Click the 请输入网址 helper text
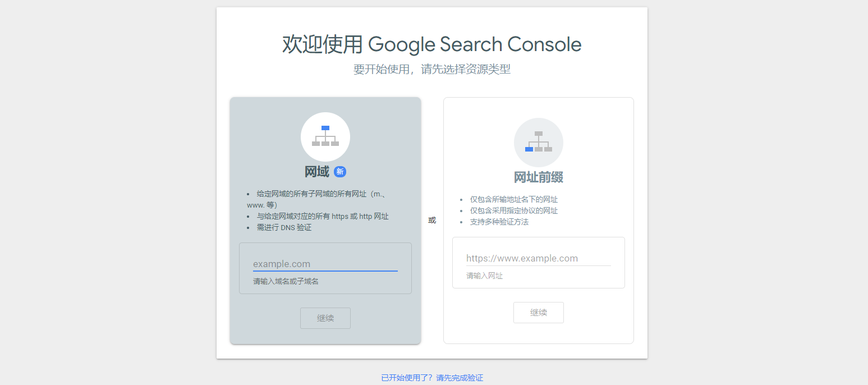Image resolution: width=868 pixels, height=385 pixels. [x=485, y=276]
